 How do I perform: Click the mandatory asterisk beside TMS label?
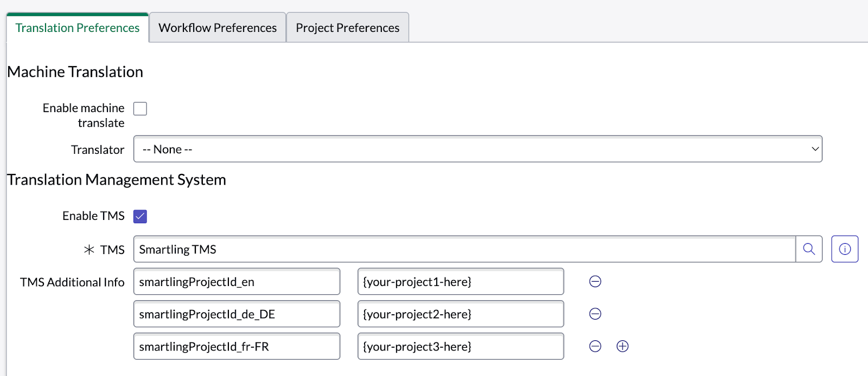coord(89,250)
